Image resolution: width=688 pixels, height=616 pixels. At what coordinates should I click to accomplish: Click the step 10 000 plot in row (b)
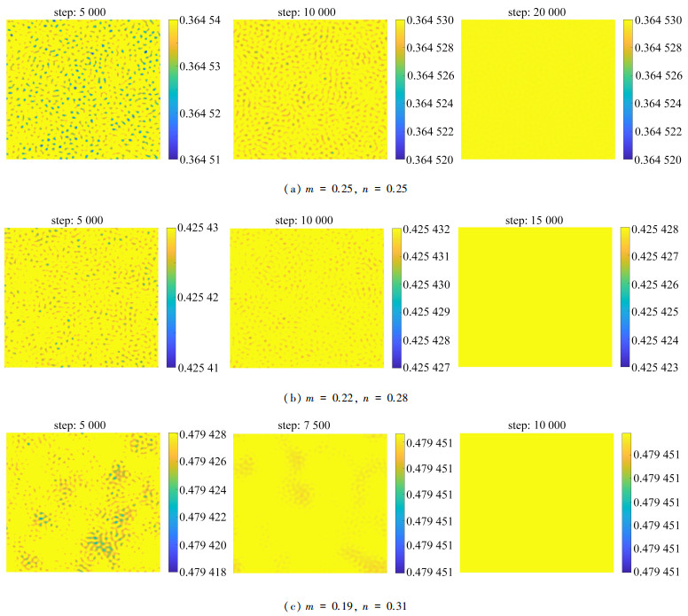click(x=310, y=296)
